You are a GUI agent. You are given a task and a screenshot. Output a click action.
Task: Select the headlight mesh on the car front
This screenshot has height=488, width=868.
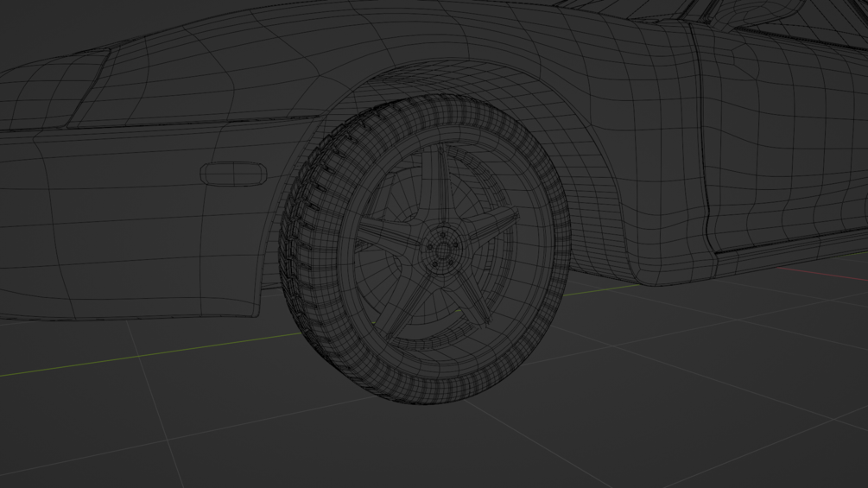(53, 92)
